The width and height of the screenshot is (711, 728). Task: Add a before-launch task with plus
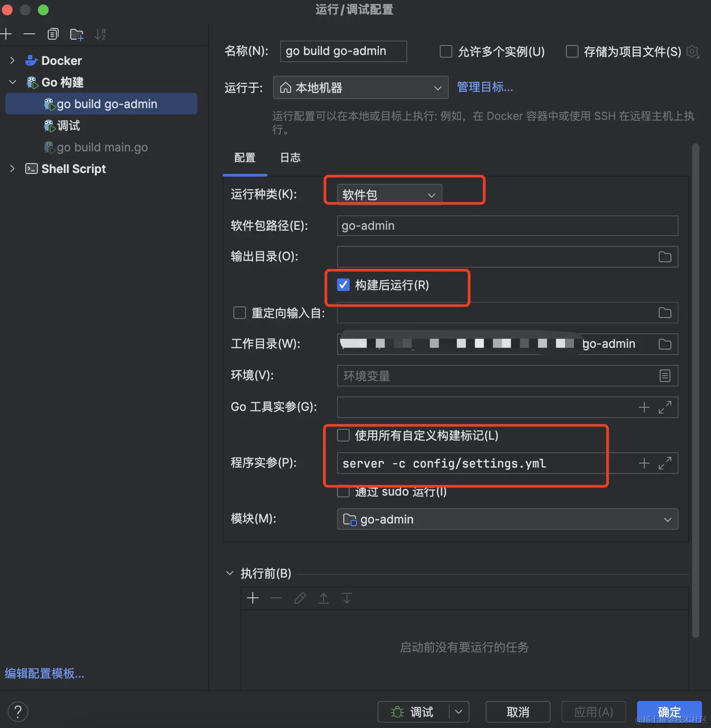[253, 598]
